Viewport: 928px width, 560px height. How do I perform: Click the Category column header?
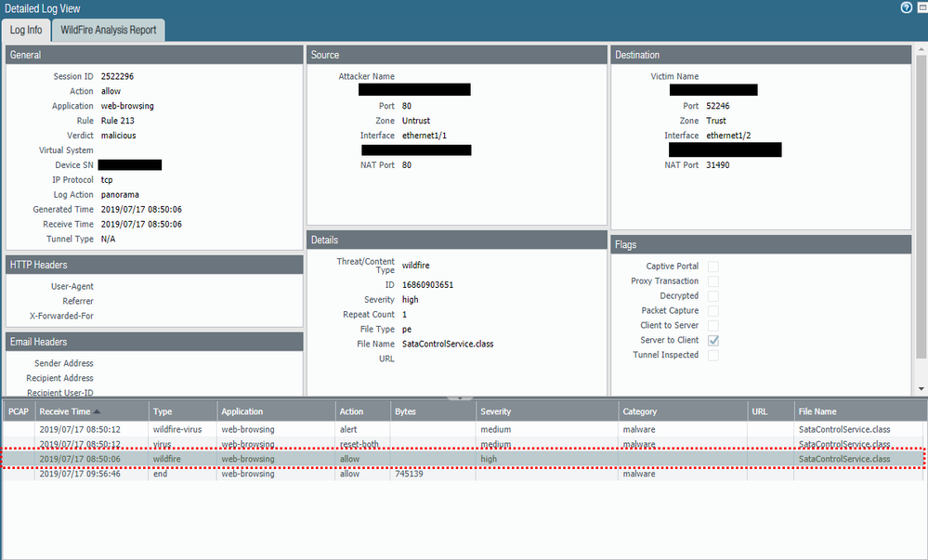[x=640, y=411]
